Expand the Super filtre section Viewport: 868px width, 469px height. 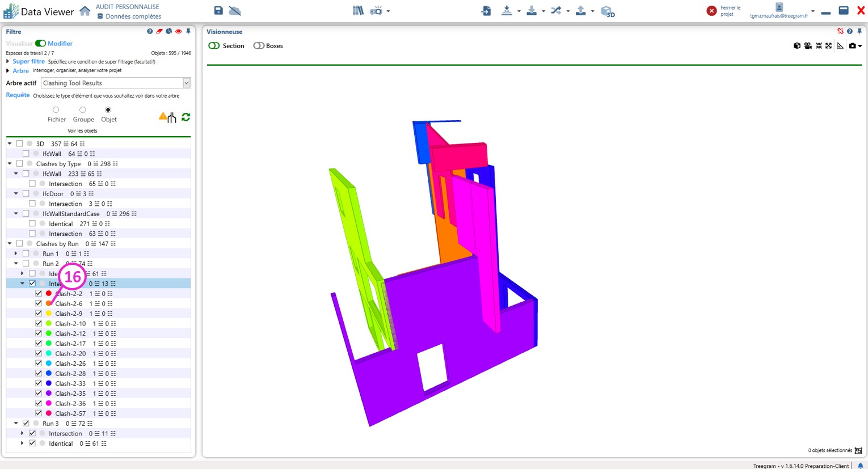[8, 61]
